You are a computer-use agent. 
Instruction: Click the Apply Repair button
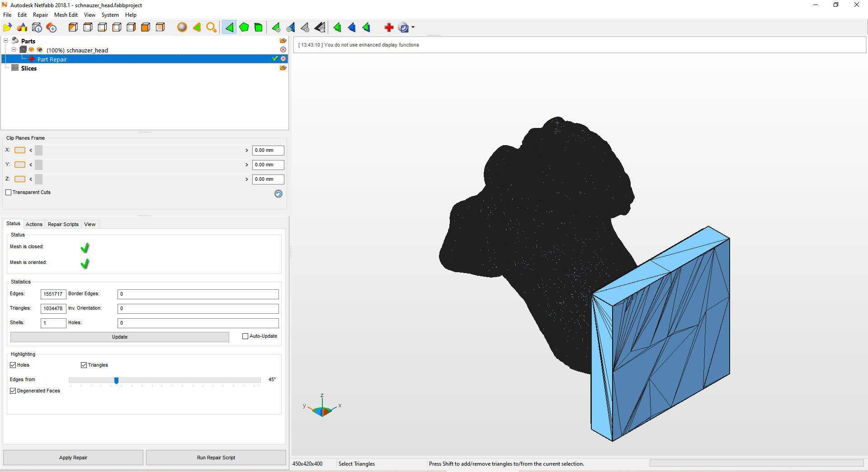click(x=73, y=458)
